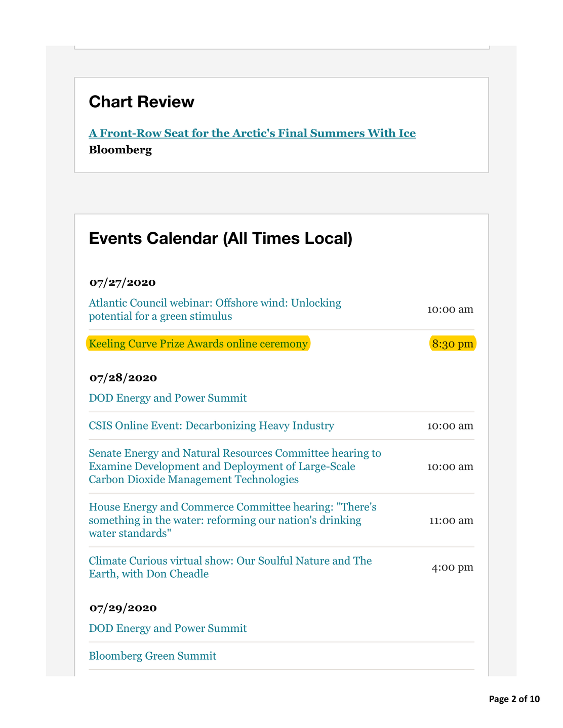Open House Energy and Commerce drinking water hearing
563x728 pixels.
pos(232,520)
